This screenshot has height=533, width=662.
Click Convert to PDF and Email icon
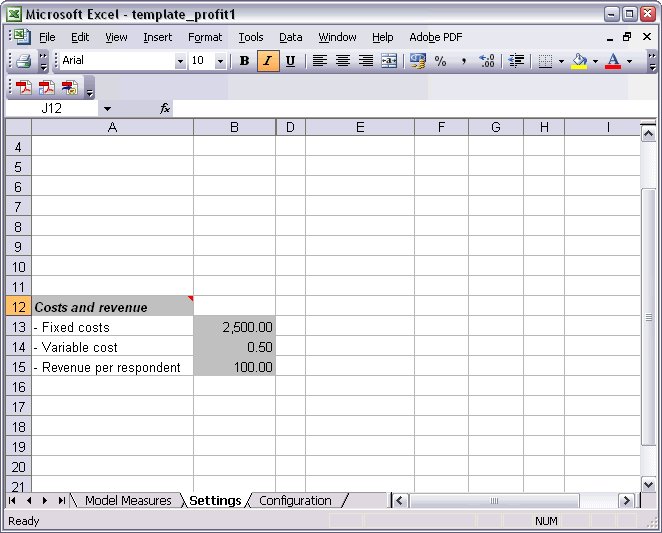tap(46, 88)
